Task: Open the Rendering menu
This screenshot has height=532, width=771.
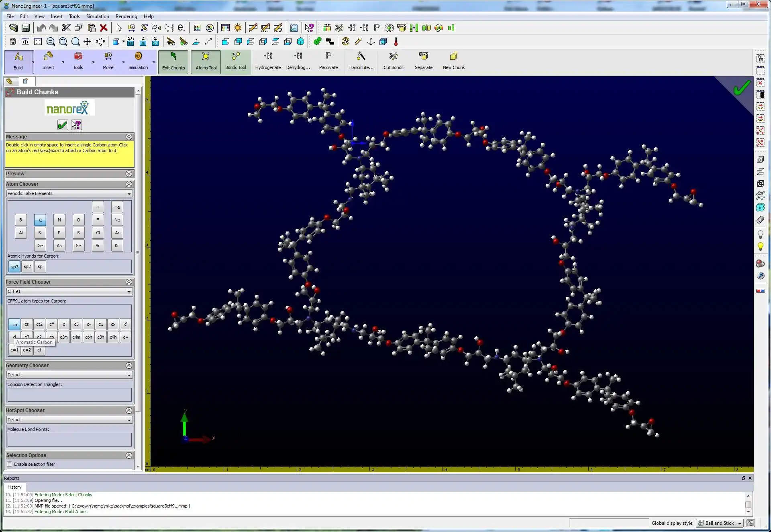Action: click(x=126, y=16)
